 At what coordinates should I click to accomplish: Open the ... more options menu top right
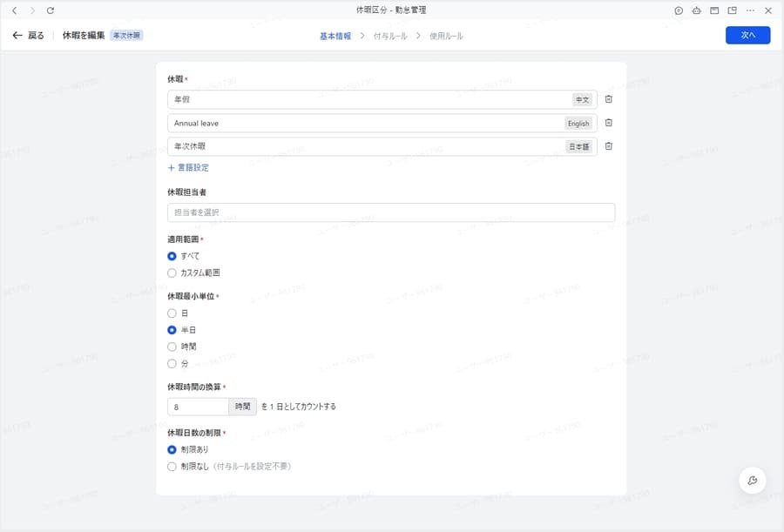(x=749, y=10)
